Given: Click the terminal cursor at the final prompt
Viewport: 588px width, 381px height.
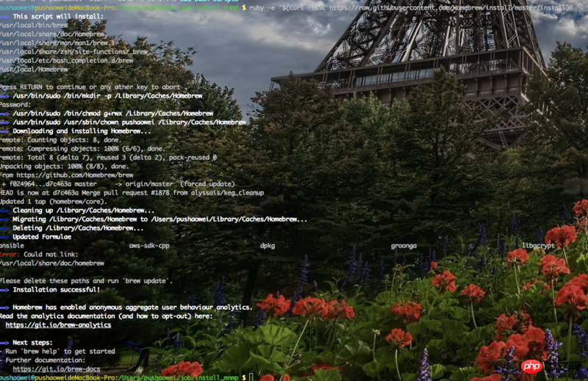Looking at the screenshot, I should (x=251, y=377).
